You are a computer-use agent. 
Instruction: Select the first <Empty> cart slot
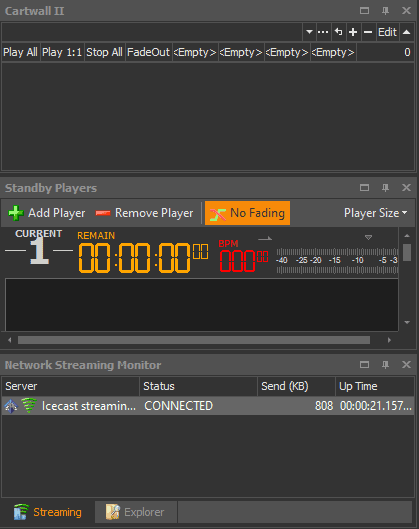click(x=195, y=52)
